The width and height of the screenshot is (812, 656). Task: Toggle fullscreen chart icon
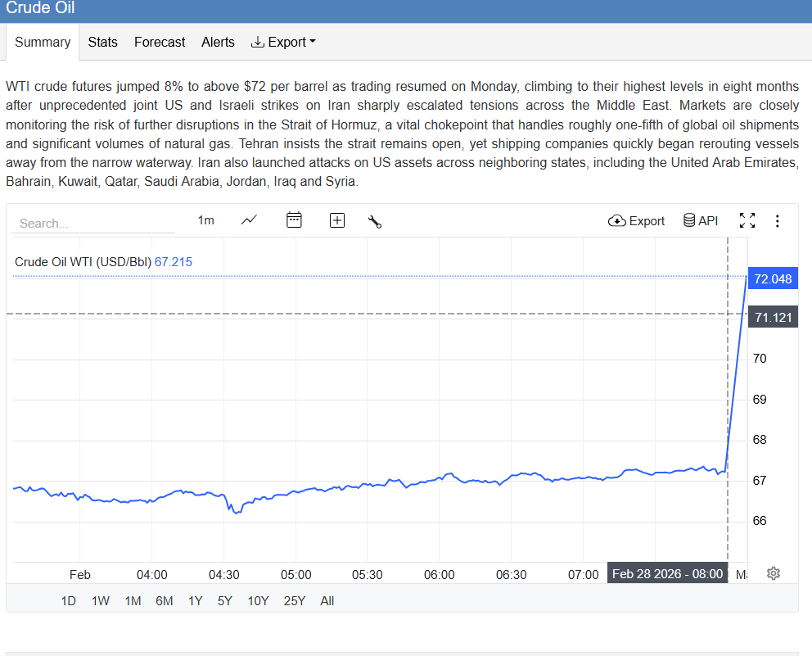pos(747,221)
